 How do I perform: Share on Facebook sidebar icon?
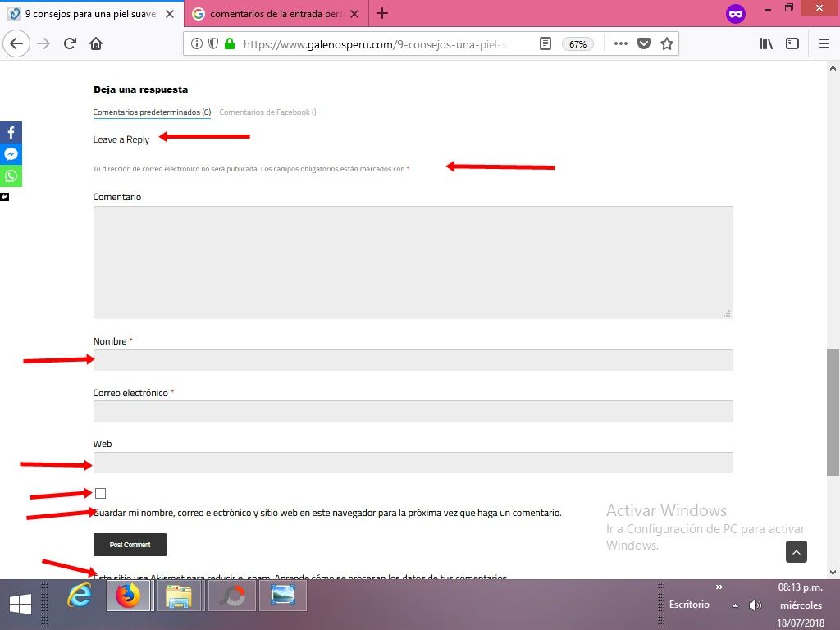11,132
